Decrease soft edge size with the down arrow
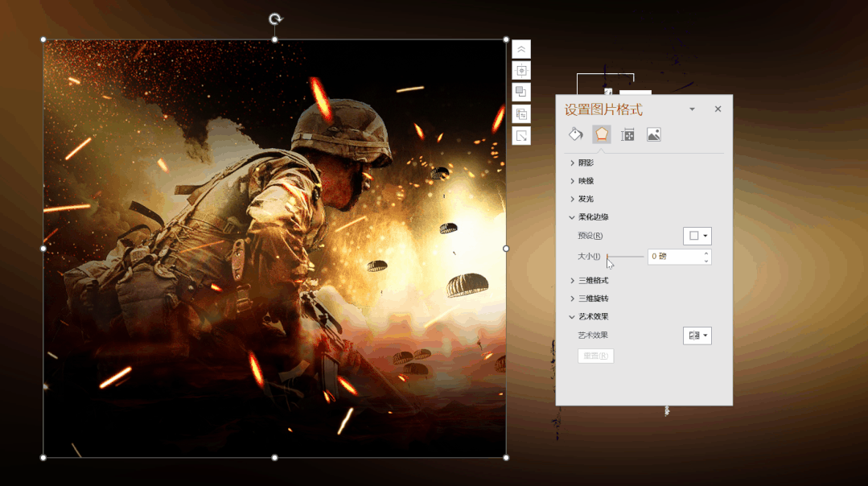This screenshot has height=486, width=868. coord(706,260)
